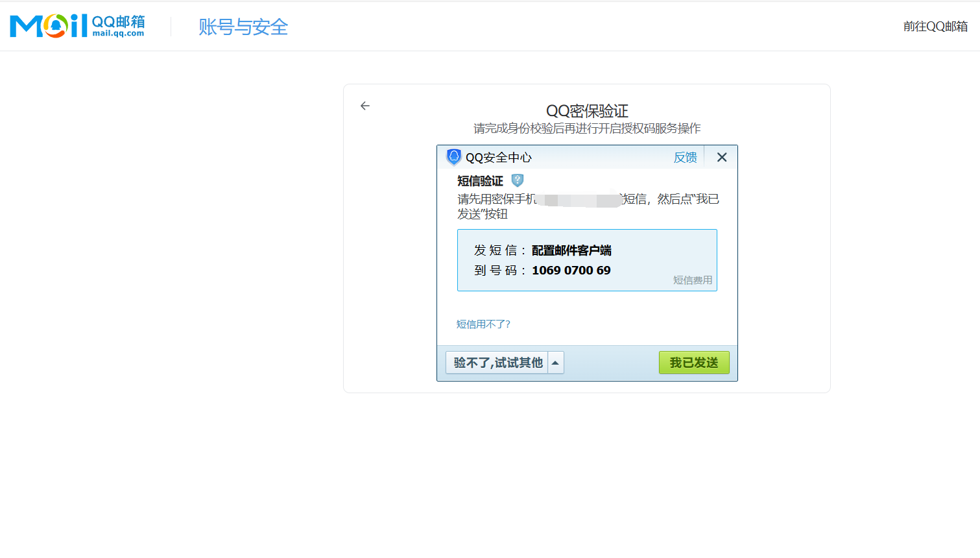Click the QQ密保验证 title

coord(587,111)
